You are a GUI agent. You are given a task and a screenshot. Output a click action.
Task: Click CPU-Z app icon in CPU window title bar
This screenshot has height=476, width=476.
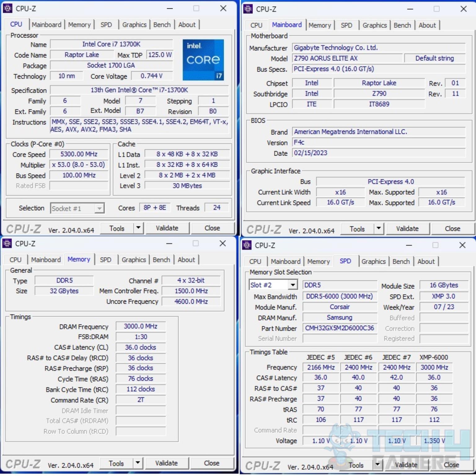click(7, 8)
